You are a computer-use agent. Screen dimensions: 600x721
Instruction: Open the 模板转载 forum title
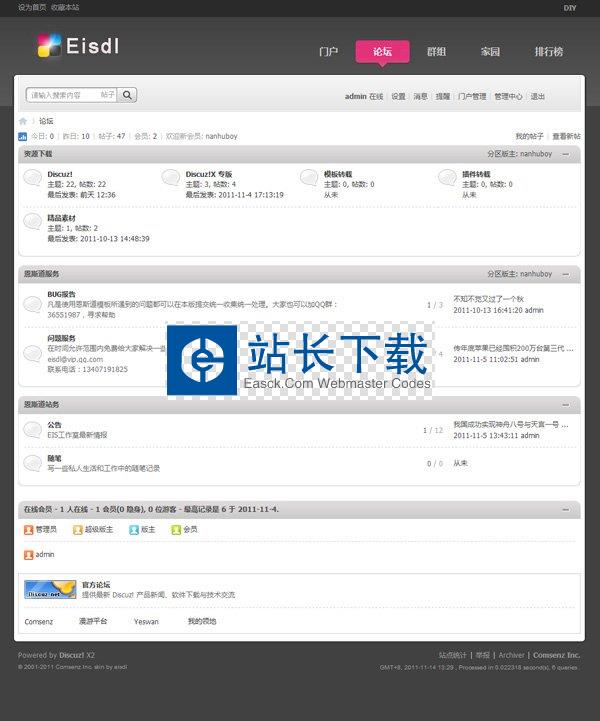338,174
